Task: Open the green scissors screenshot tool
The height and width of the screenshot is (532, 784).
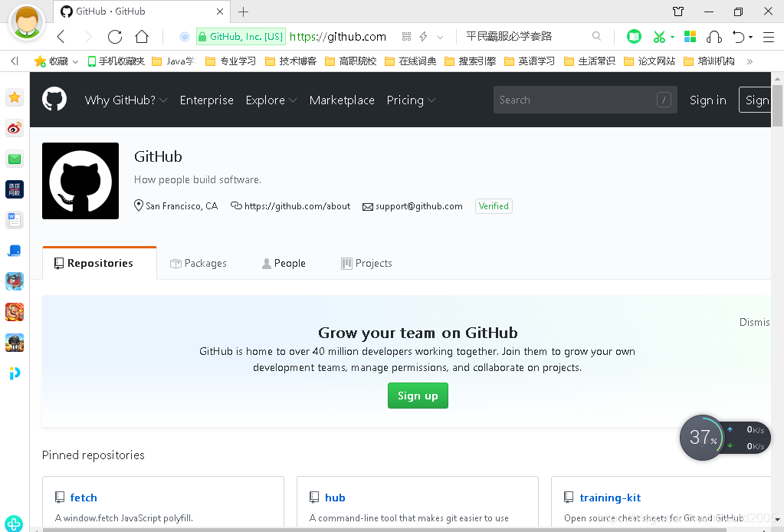Action: point(659,37)
